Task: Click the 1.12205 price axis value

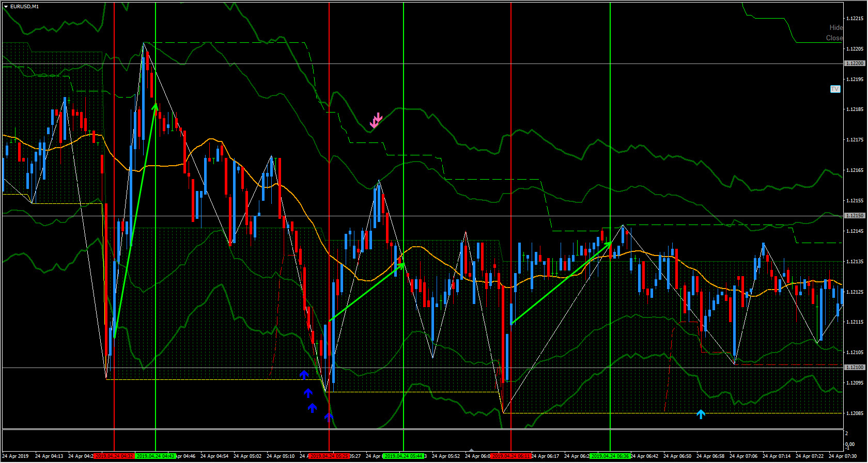Action: coord(855,49)
